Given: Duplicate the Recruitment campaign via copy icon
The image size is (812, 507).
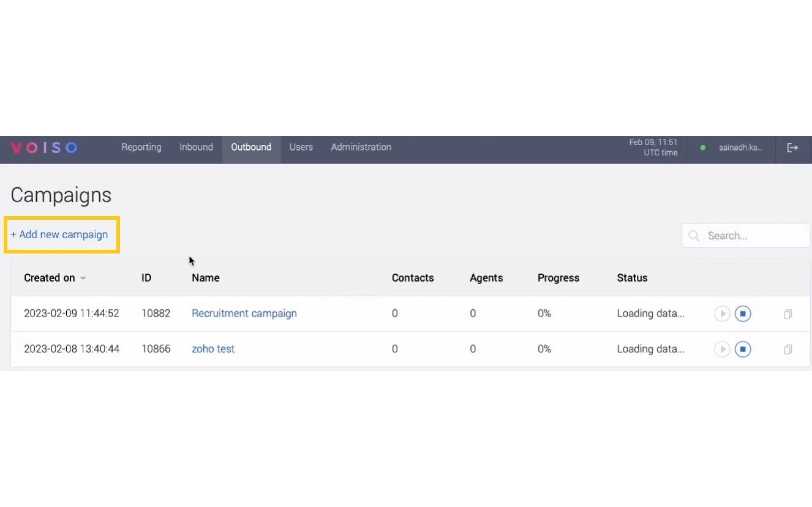Looking at the screenshot, I should pyautogui.click(x=788, y=314).
